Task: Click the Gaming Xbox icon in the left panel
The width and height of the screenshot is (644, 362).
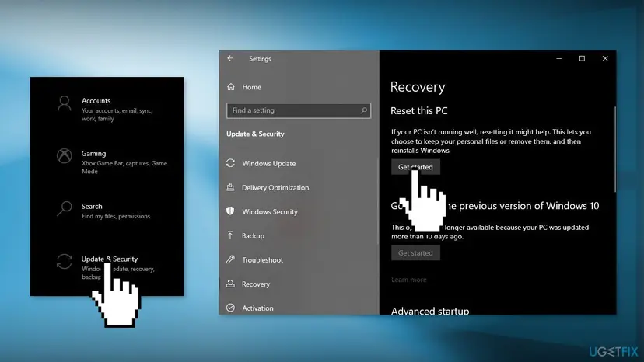Action: pos(64,156)
